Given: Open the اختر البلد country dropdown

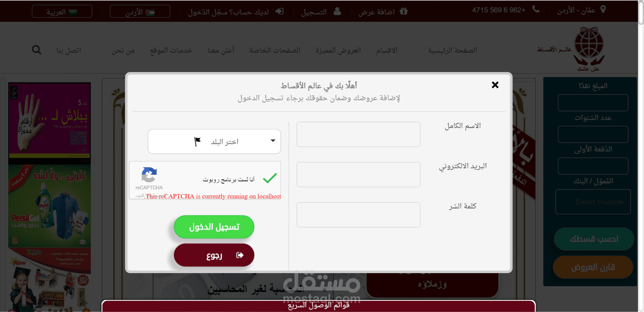Looking at the screenshot, I should (214, 141).
